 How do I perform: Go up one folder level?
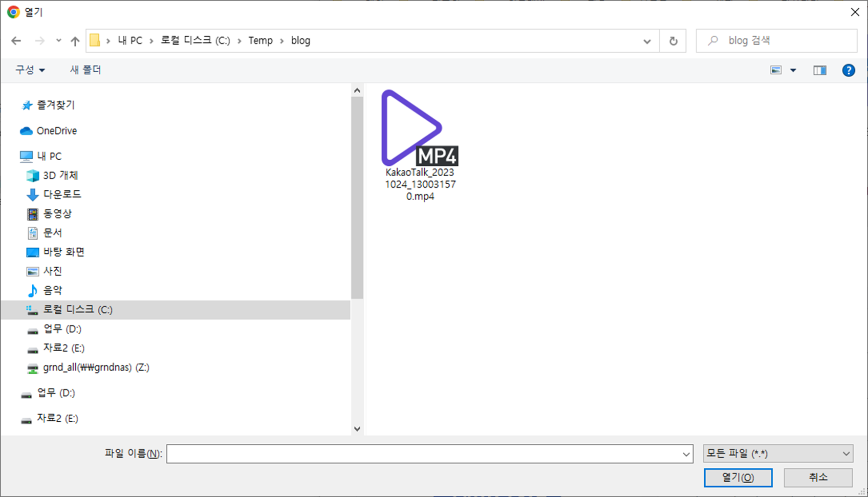point(75,41)
